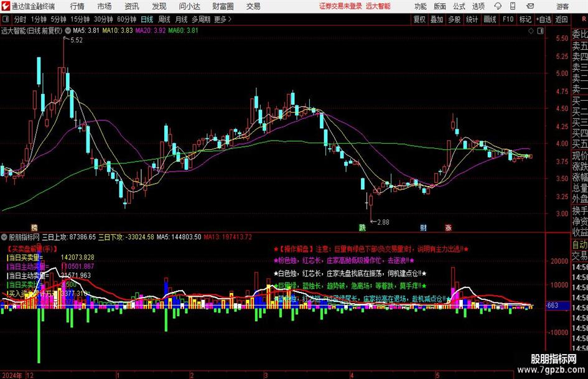
Task: Toggle the right panel layout icon
Action: coord(540,30)
